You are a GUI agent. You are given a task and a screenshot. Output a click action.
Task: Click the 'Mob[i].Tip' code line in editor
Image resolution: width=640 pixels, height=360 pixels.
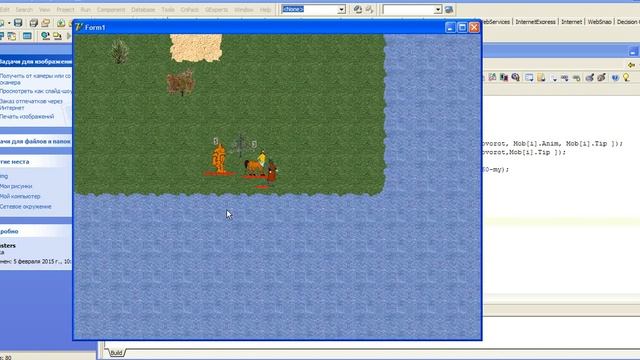(524, 152)
